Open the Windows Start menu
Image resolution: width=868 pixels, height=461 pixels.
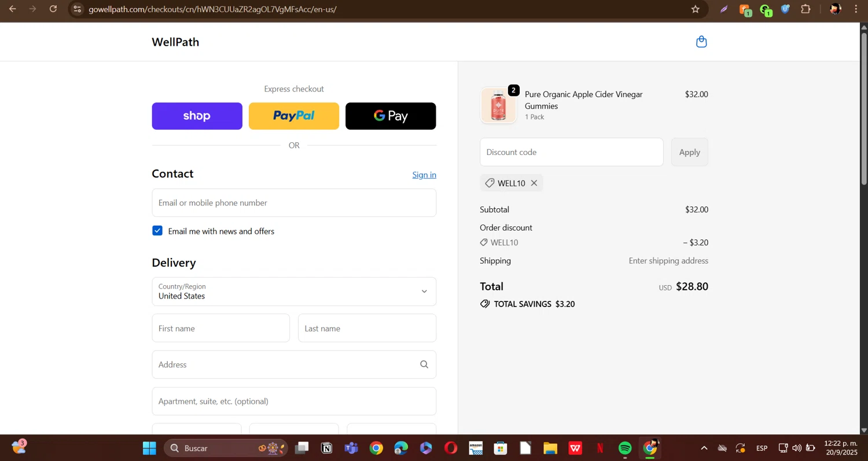pos(149,448)
